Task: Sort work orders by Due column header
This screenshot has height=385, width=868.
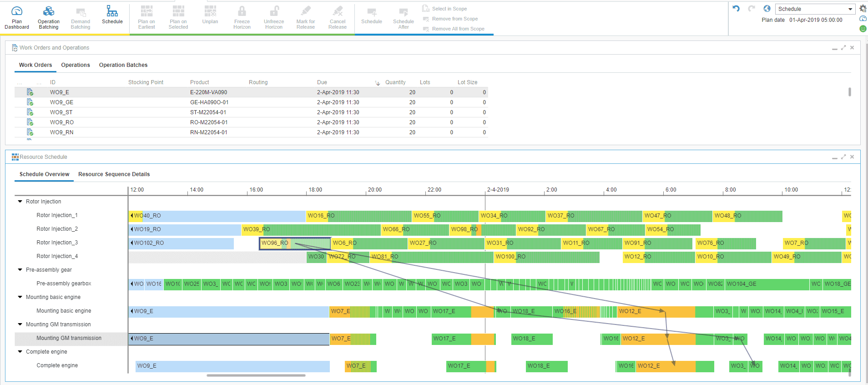Action: click(x=322, y=82)
